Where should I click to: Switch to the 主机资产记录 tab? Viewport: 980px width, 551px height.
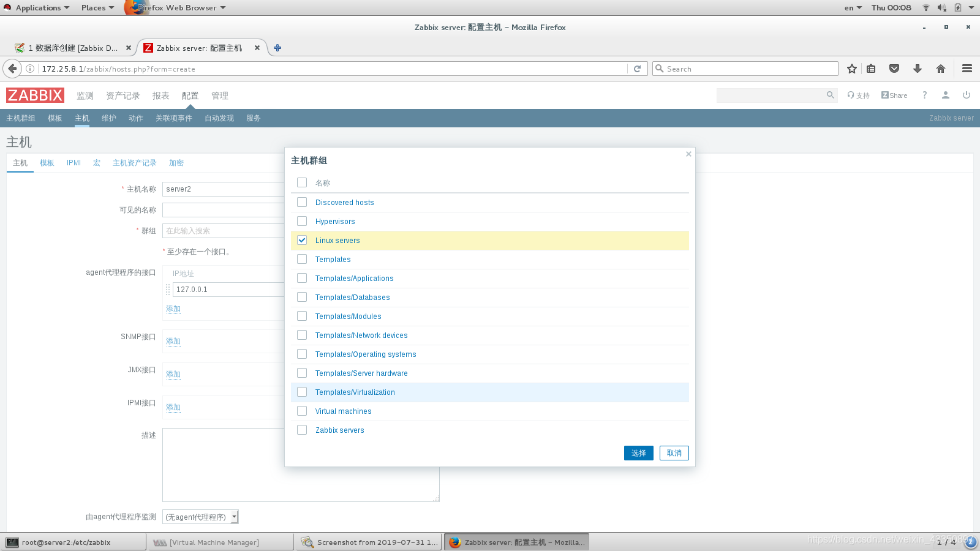pos(135,163)
